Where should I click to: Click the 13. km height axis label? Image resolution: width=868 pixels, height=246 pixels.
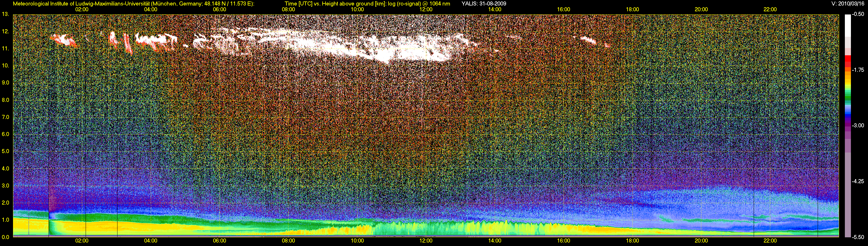(x=5, y=14)
